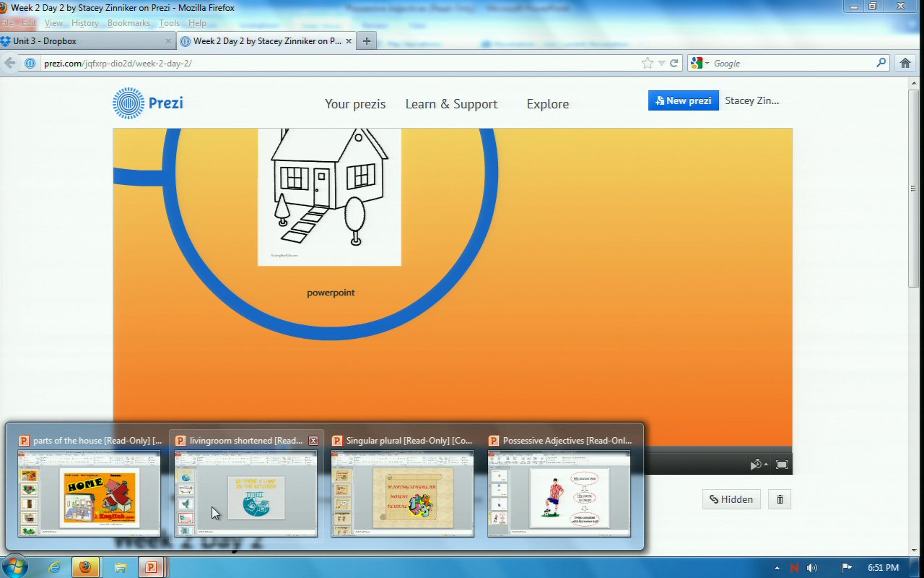Bookmark this page with the star icon
The width and height of the screenshot is (924, 578).
pyautogui.click(x=647, y=63)
